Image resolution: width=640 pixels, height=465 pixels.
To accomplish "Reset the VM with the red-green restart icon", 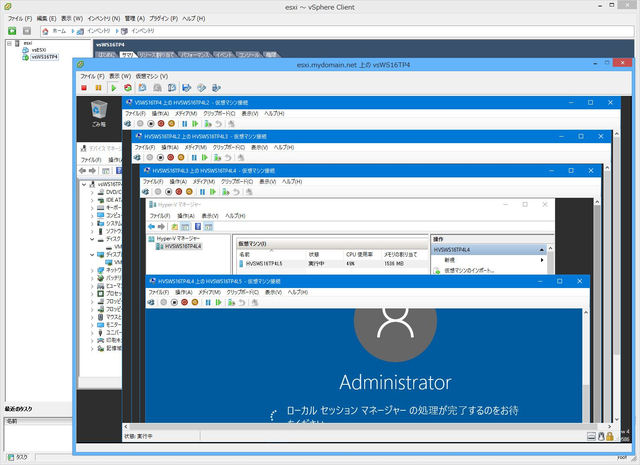I will pos(128,88).
